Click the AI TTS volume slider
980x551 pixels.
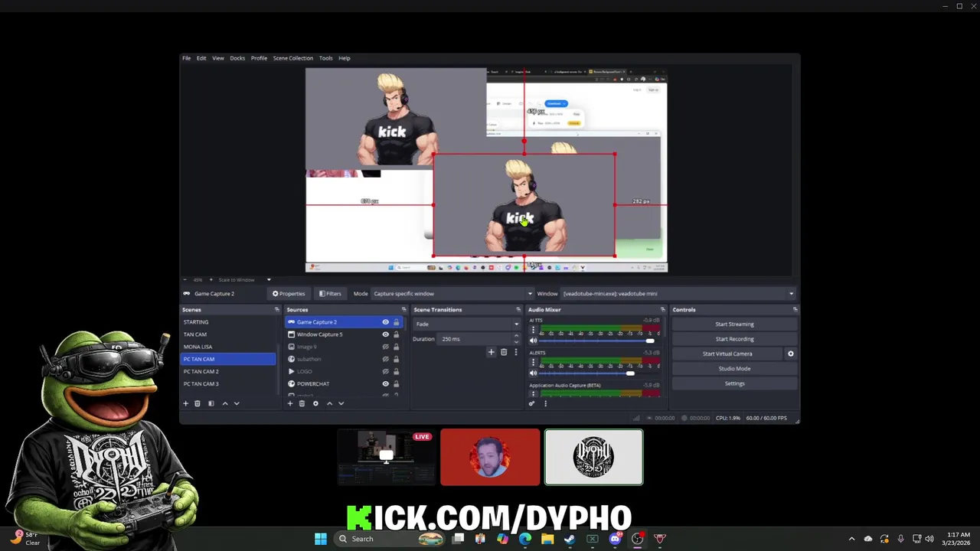pos(600,341)
